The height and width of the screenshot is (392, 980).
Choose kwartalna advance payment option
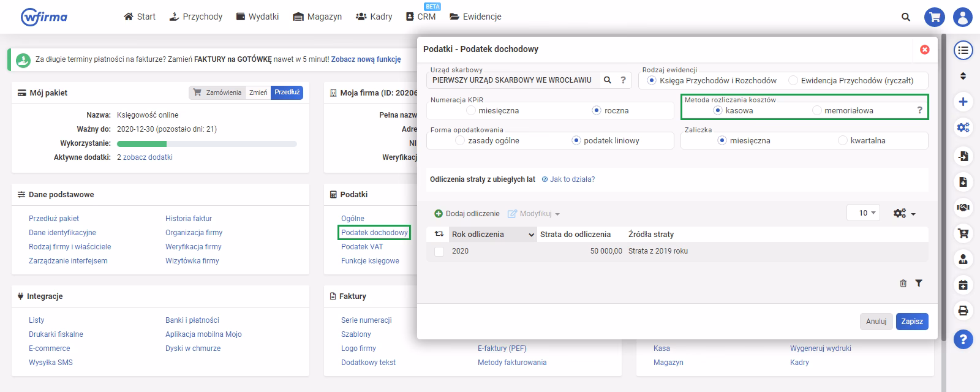point(843,141)
